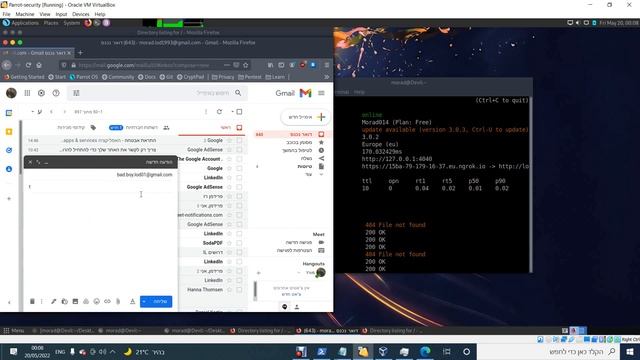This screenshot has width=640, height=360.
Task: Insert files using Google Drive icon
Action: [x=86, y=301]
